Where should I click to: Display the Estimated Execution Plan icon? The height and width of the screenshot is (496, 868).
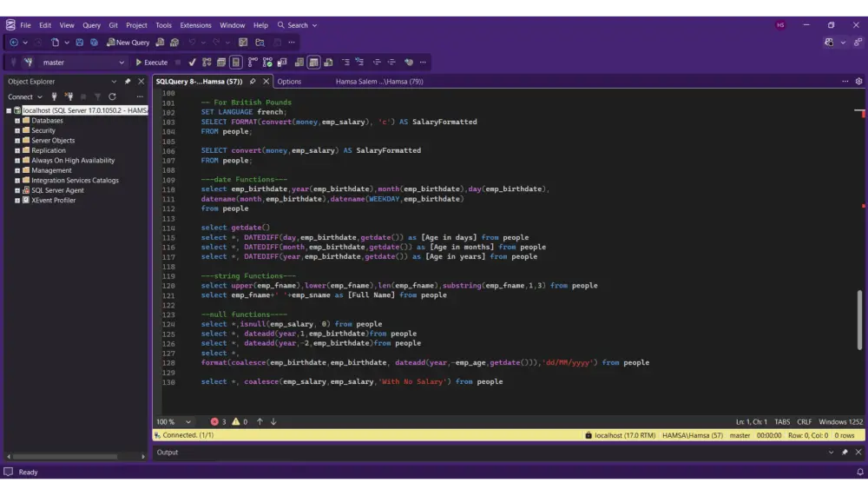point(207,62)
